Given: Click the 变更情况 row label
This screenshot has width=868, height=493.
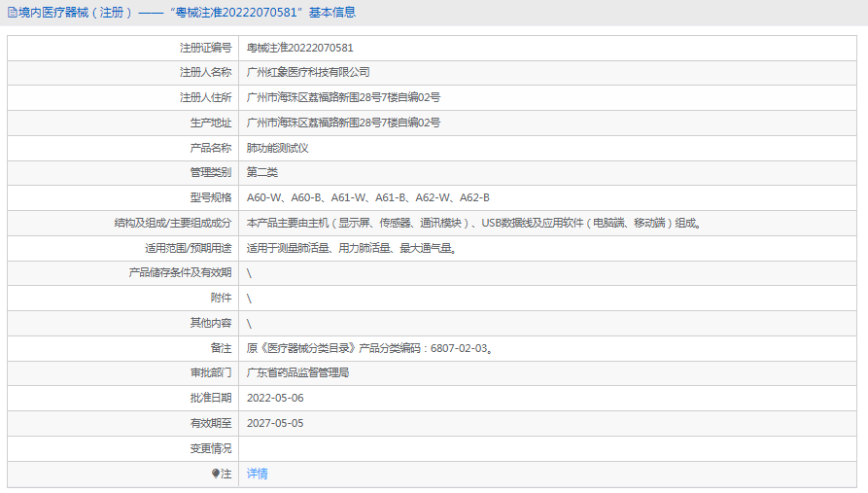Looking at the screenshot, I should 211,448.
